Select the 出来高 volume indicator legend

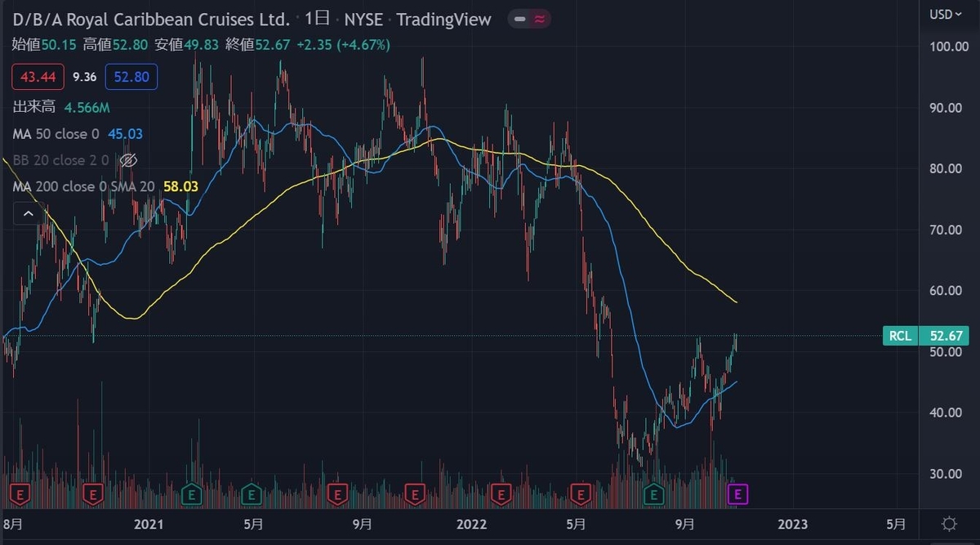[33, 107]
